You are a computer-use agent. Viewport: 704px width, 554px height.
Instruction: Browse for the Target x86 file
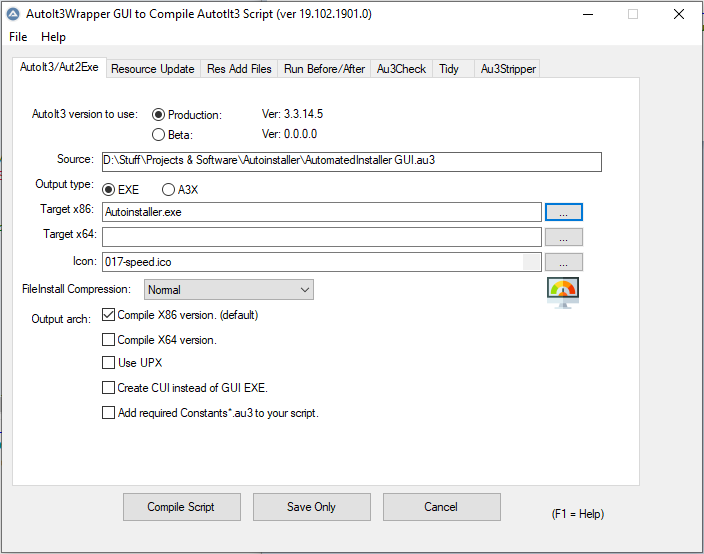coord(564,212)
